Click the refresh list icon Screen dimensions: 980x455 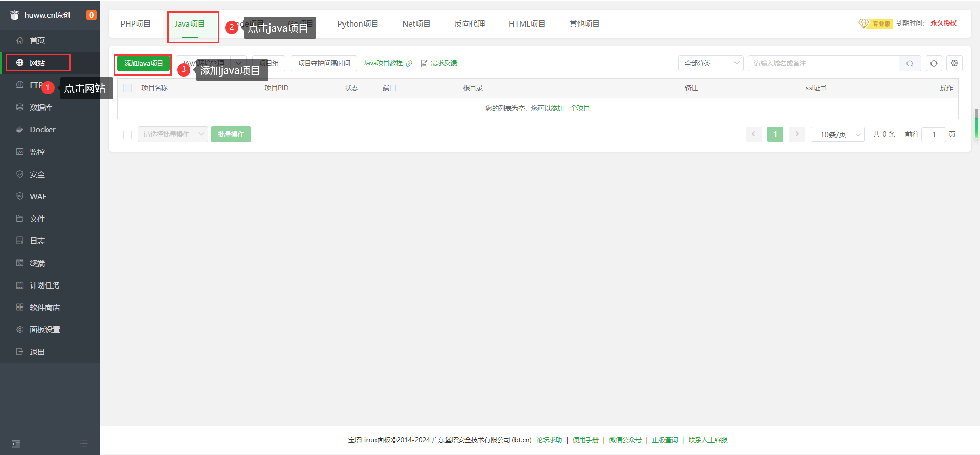pos(934,63)
